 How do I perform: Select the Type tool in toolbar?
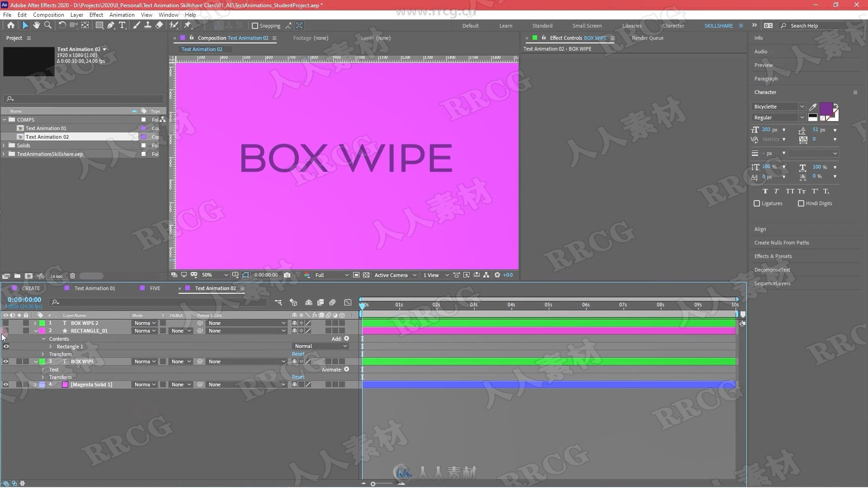[x=122, y=25]
